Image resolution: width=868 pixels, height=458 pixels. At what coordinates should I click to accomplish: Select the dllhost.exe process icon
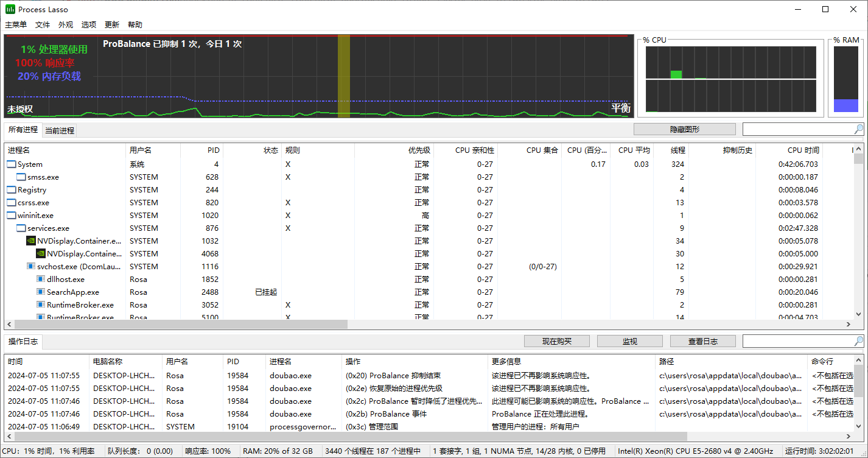click(x=41, y=280)
